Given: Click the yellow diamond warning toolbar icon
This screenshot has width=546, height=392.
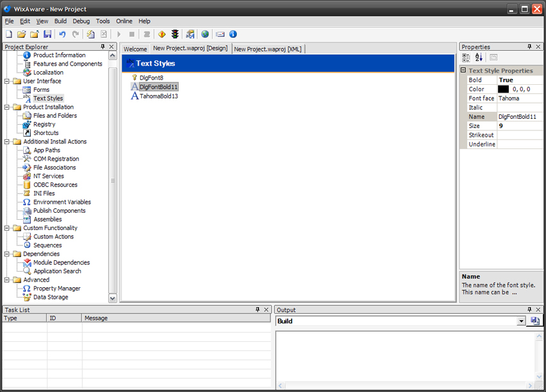Looking at the screenshot, I should (x=162, y=34).
